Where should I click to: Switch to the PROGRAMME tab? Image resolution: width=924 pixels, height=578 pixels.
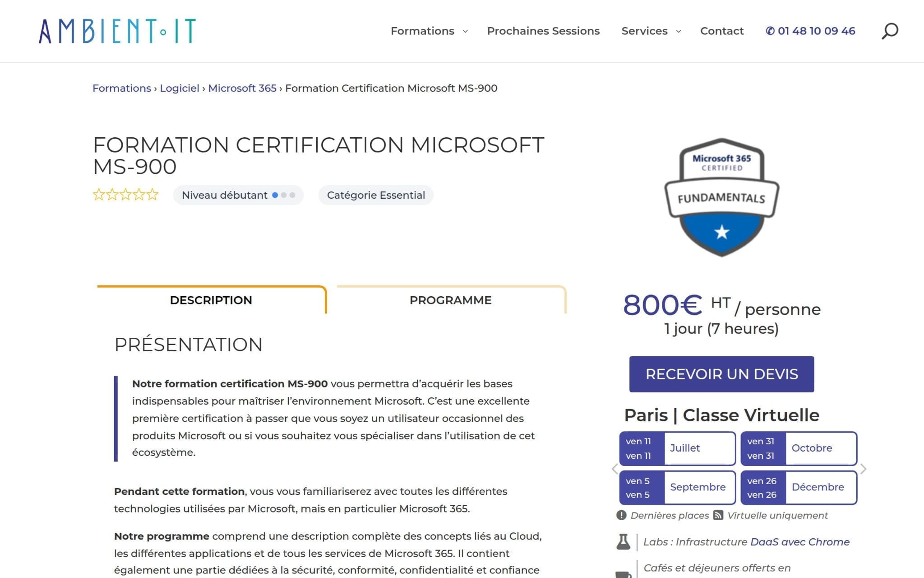pos(451,300)
